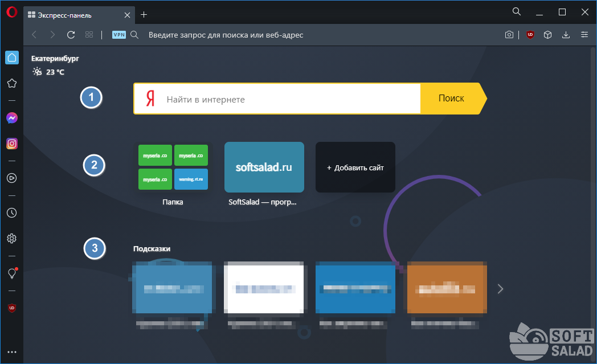Screen dimensions: 597x364
Task: Open browsing history clock icon
Action: coord(12,213)
